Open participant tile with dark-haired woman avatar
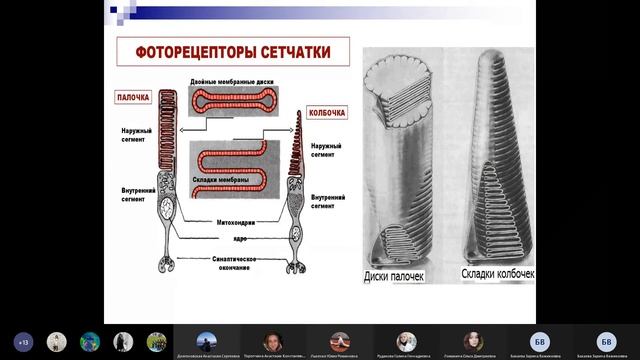 click(x=473, y=342)
